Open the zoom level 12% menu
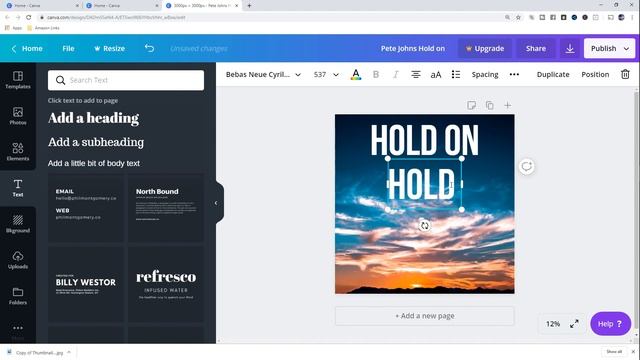Viewport: 640px width, 360px height. point(553,324)
